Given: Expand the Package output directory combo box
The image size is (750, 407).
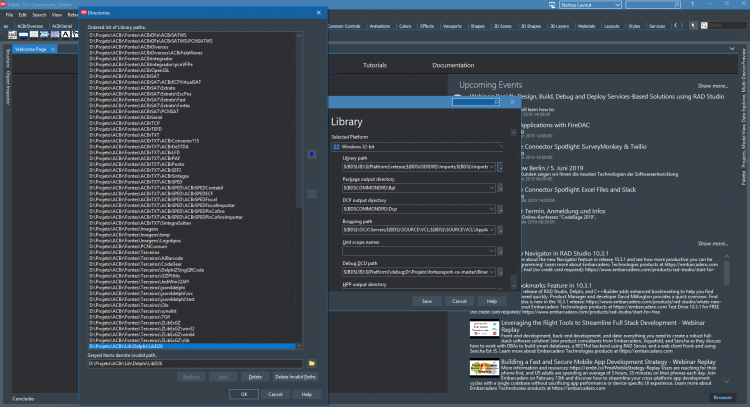Looking at the screenshot, I should click(x=491, y=188).
